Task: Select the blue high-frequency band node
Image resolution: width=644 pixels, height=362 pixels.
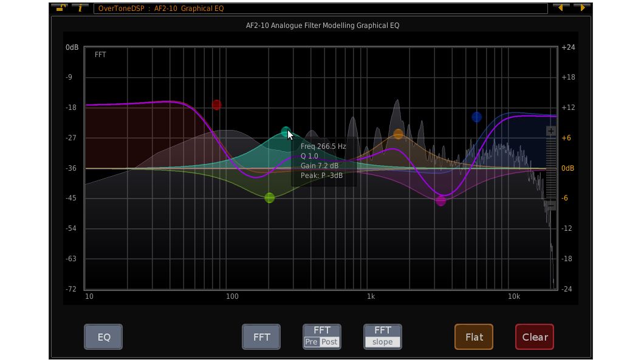Action: click(476, 117)
